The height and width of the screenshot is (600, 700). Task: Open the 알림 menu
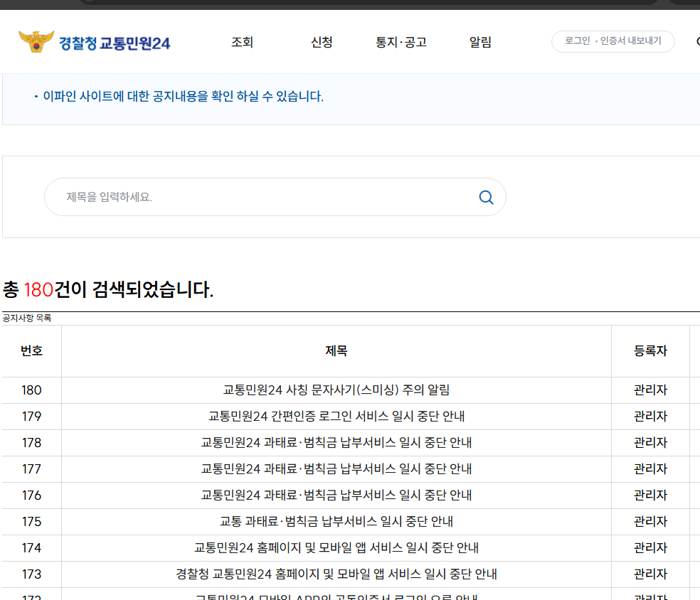coord(480,42)
